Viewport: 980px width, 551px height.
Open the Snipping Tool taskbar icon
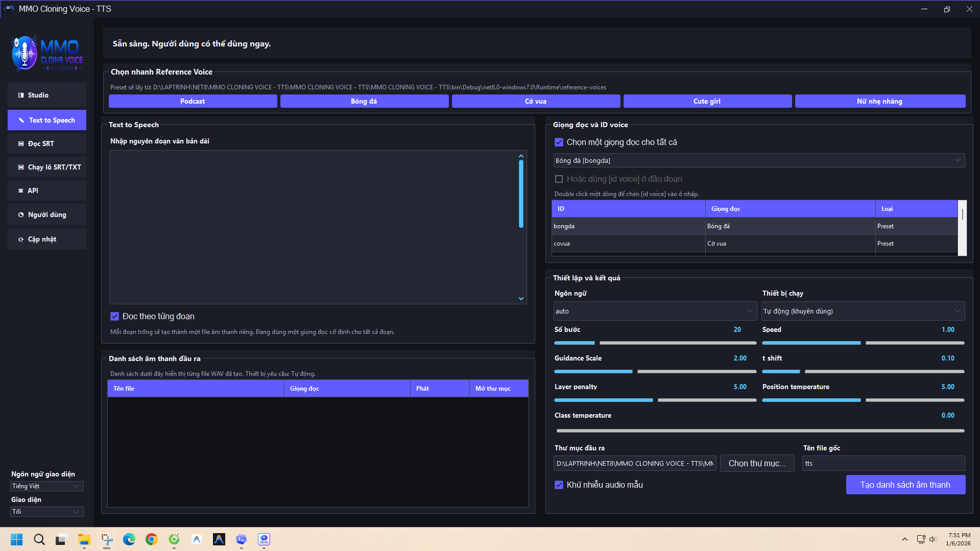coord(107,539)
